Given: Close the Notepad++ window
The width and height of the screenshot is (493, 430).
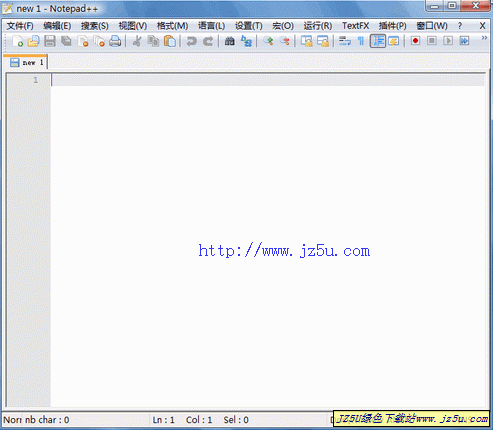Looking at the screenshot, I should click(x=476, y=6).
